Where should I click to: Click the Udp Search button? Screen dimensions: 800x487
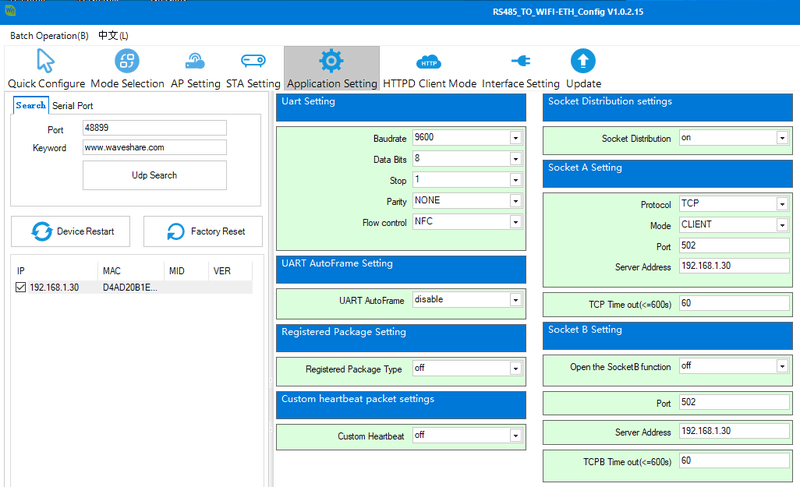coord(154,175)
